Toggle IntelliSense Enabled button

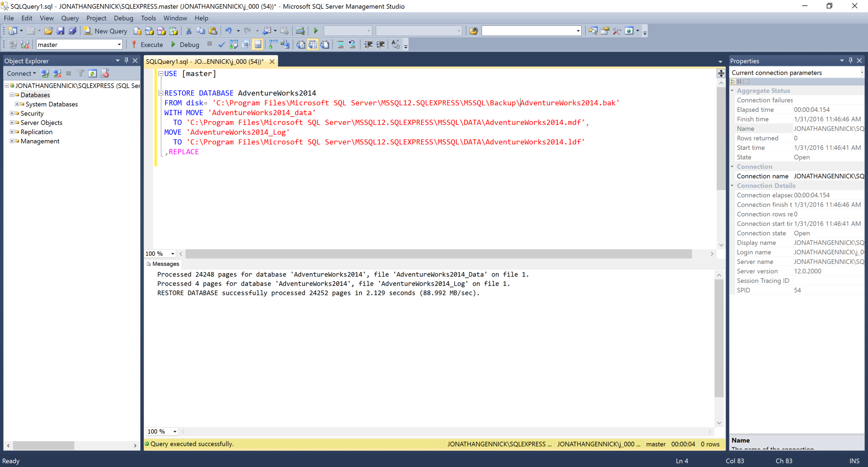click(x=258, y=44)
